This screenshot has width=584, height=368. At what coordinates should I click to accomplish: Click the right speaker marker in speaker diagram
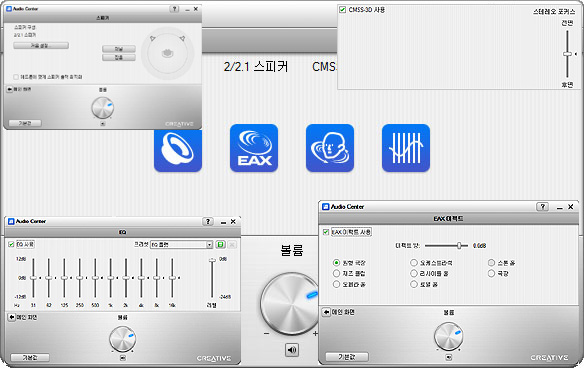[x=182, y=38]
